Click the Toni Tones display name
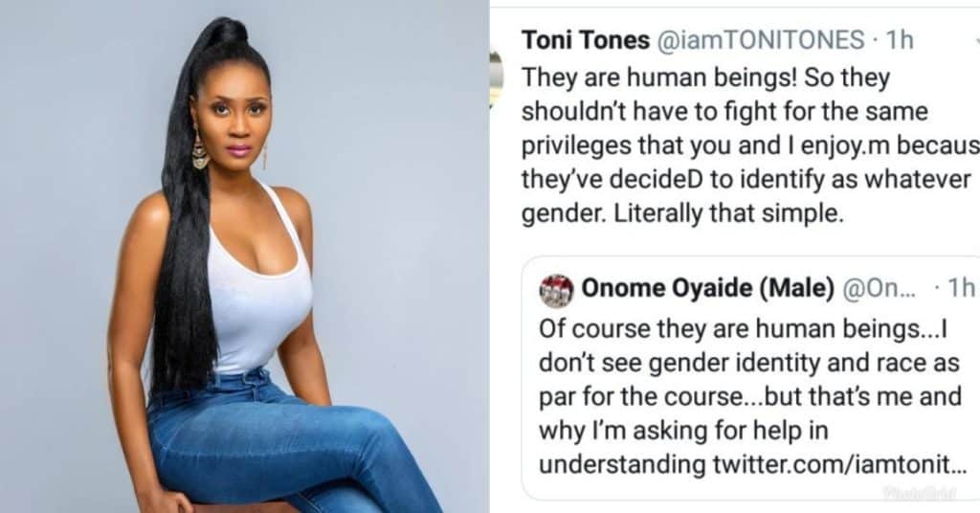The width and height of the screenshot is (980, 513). 585,40
